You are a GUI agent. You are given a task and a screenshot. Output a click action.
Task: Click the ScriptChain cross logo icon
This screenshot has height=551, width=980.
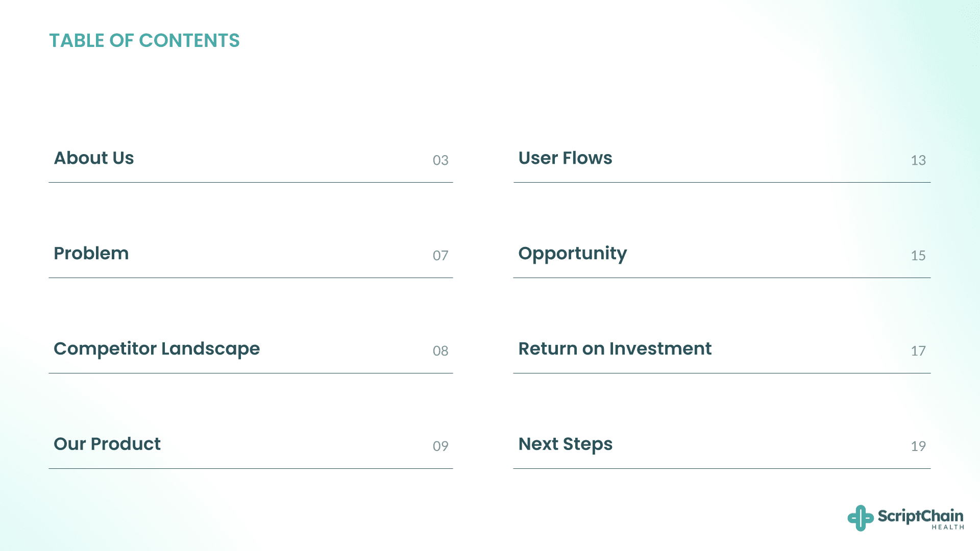click(x=860, y=518)
